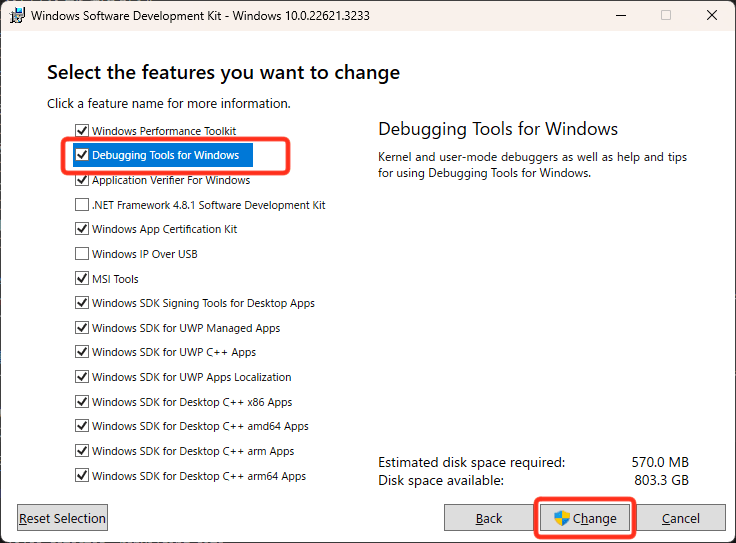The image size is (736, 543).
Task: Select the MSI Tools feature name
Action: [x=115, y=279]
